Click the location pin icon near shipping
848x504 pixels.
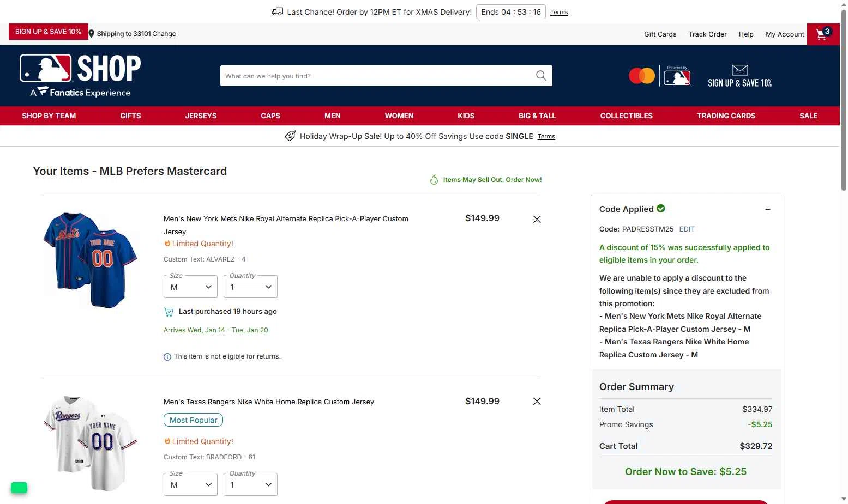coord(92,34)
